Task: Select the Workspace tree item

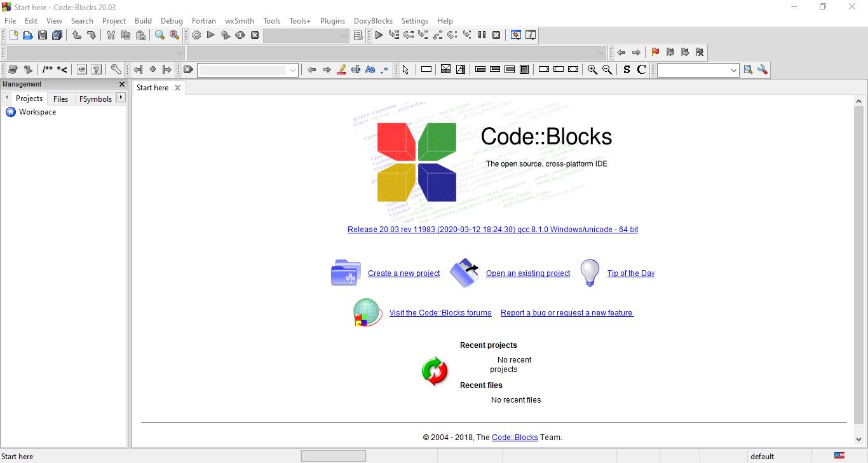Action: pos(37,112)
